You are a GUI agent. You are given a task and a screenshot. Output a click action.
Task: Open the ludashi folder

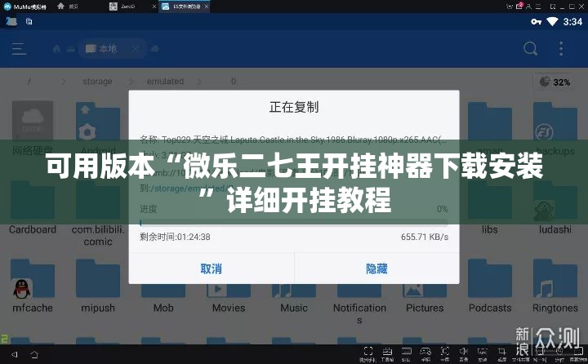(555, 210)
